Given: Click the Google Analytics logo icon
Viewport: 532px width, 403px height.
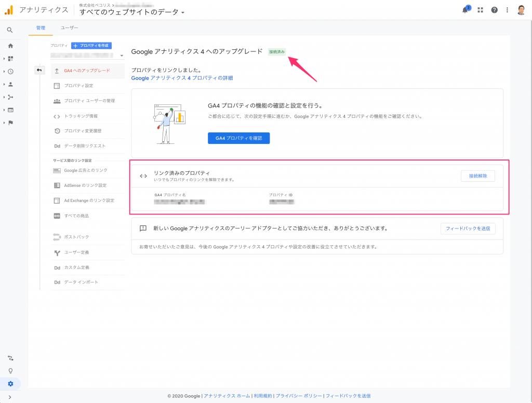Looking at the screenshot, I should click(x=9, y=10).
